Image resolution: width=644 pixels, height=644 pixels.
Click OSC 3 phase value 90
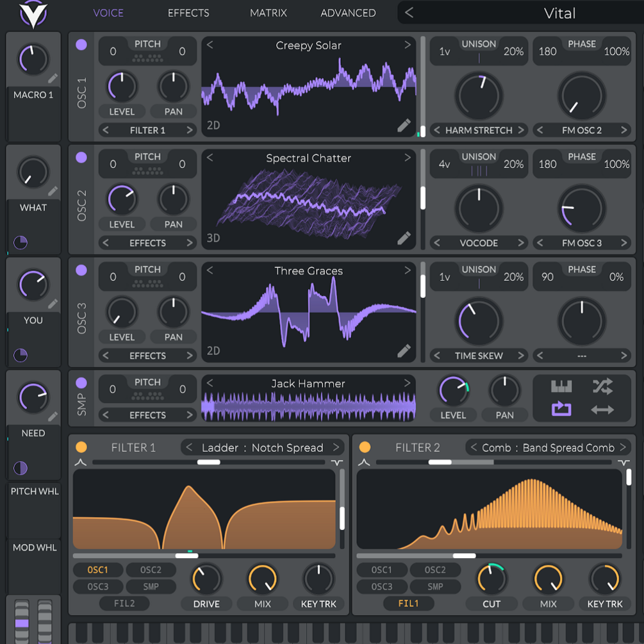547,277
